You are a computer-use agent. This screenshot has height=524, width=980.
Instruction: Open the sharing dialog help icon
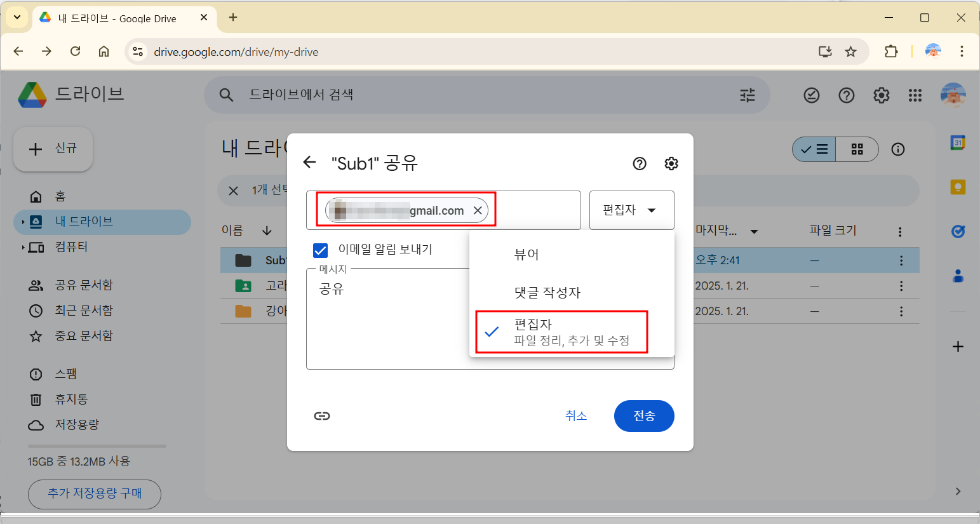pyautogui.click(x=639, y=163)
